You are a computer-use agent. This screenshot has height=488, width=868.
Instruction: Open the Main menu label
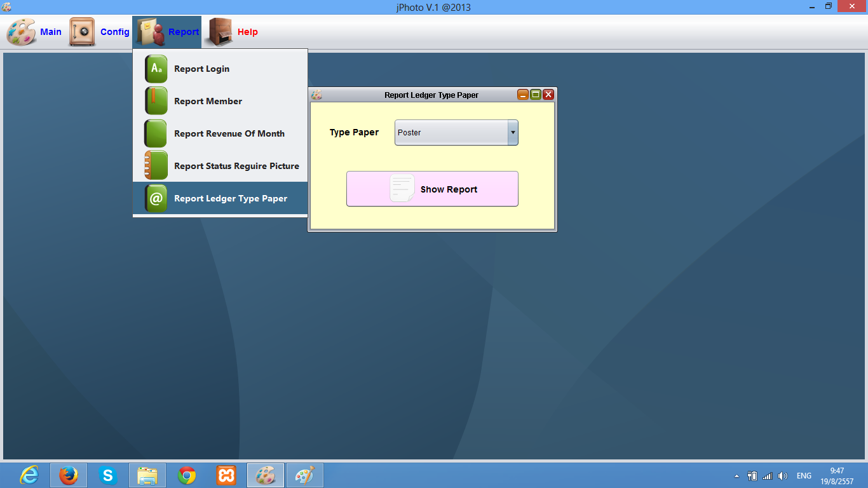click(51, 32)
